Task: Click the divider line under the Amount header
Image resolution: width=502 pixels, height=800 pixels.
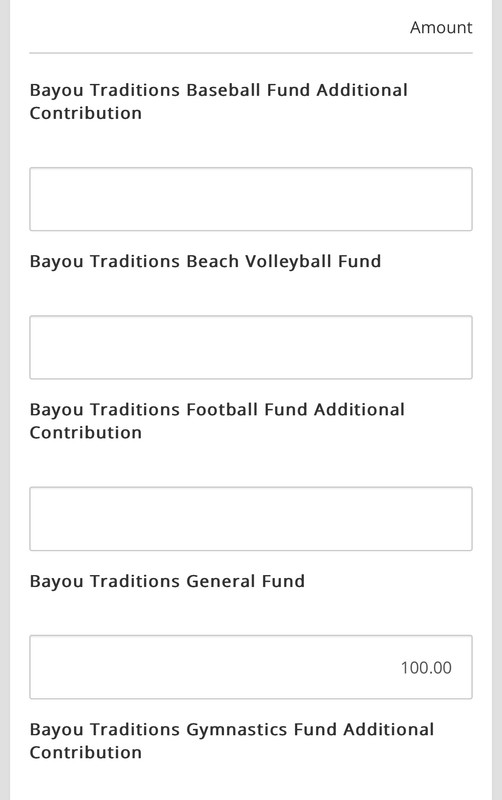Action: click(250, 53)
